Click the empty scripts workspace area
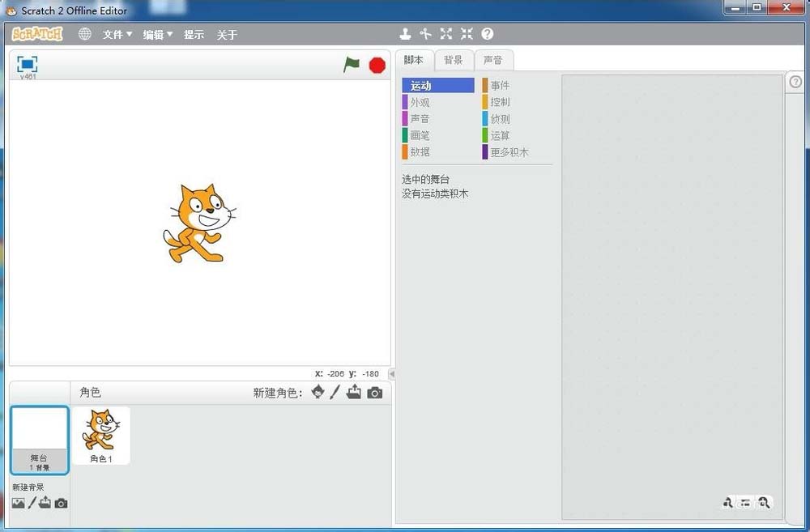 672,297
